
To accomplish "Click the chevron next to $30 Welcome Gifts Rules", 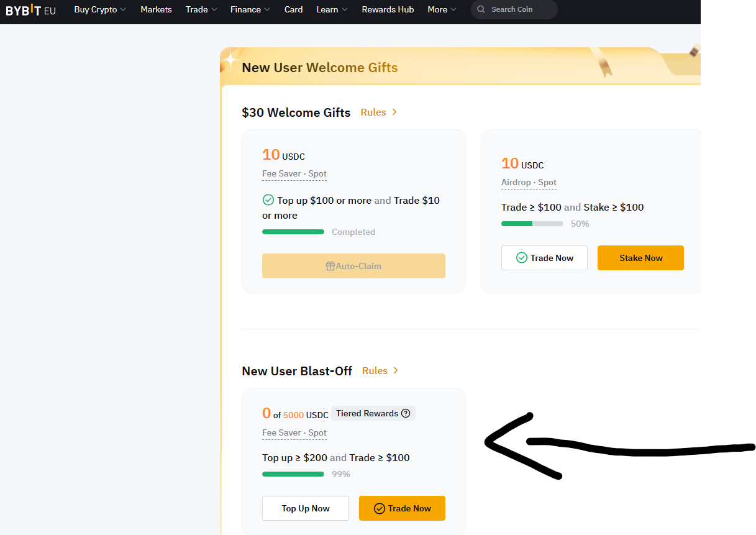I will [x=394, y=112].
